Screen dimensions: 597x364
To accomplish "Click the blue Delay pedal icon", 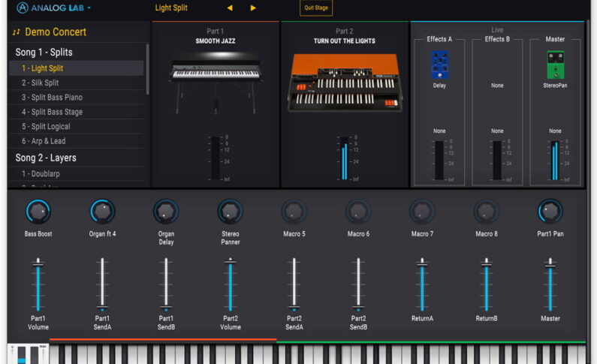I will [x=439, y=65].
